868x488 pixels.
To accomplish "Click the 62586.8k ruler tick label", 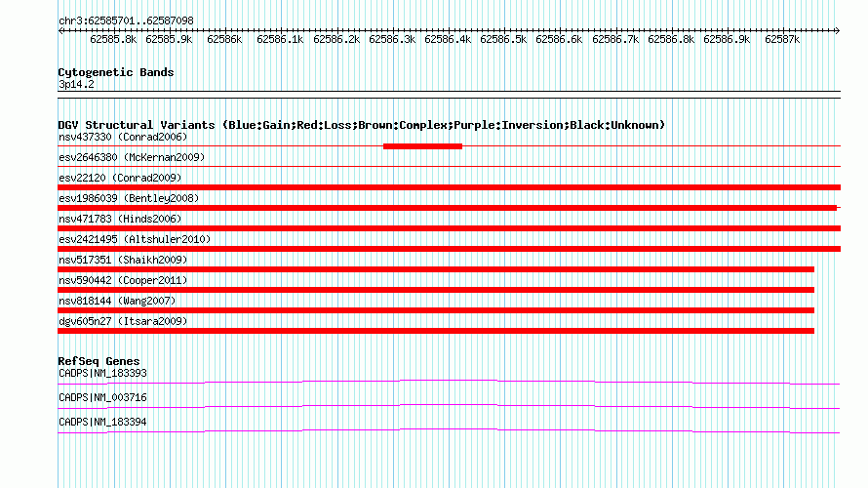I will pyautogui.click(x=671, y=39).
